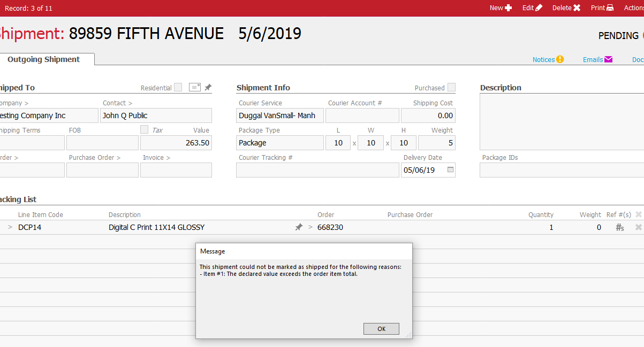Screen dimensions: 644x347
Task: Click the John Q Public contact field
Action: pyautogui.click(x=156, y=115)
